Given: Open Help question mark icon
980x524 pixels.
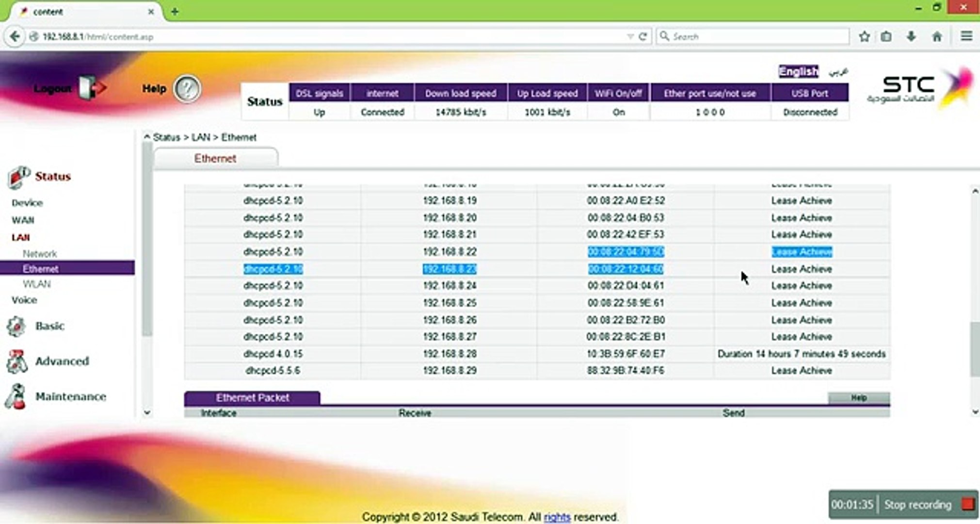Looking at the screenshot, I should (187, 89).
